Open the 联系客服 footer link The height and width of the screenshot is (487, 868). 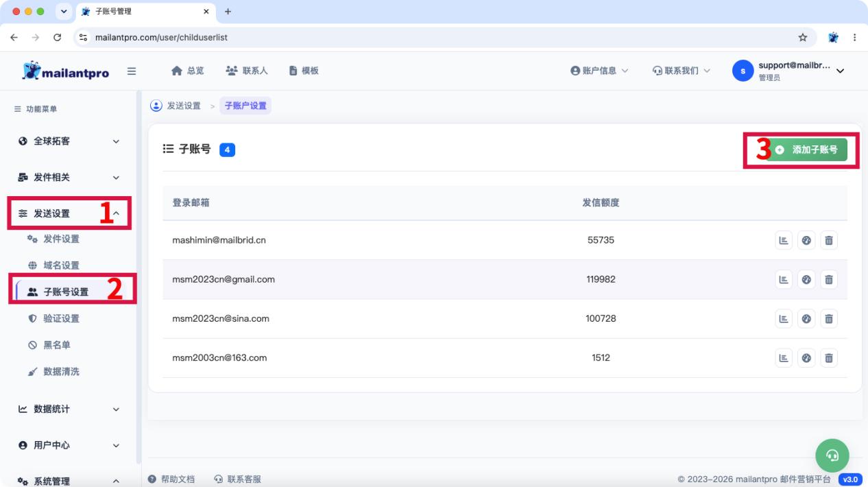pos(238,479)
